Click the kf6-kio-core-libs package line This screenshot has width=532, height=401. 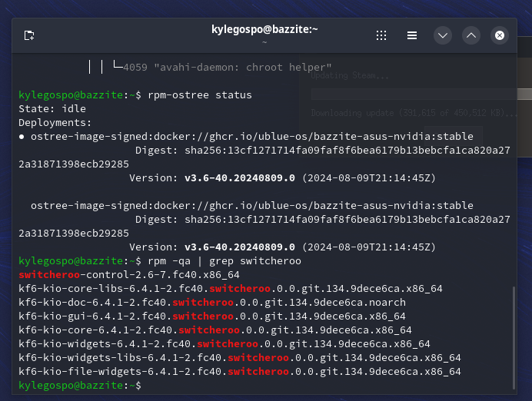(x=230, y=288)
